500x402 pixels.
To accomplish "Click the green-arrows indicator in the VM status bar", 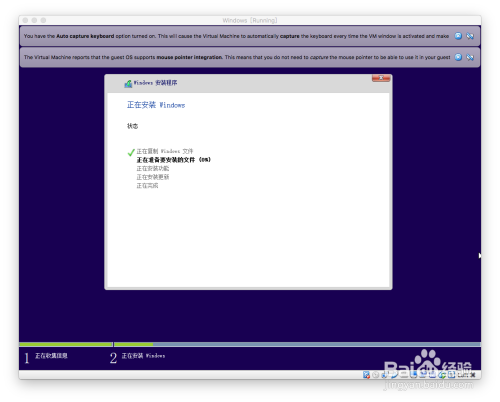I will tap(442, 375).
